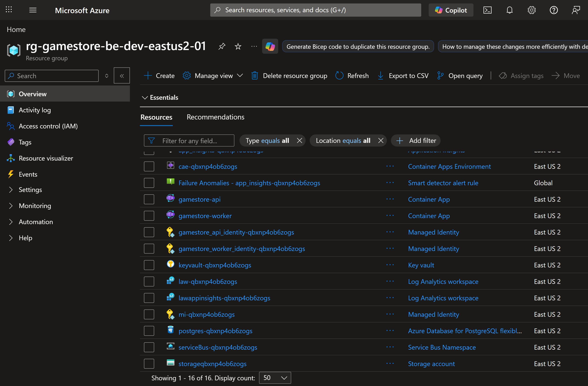Open Cloud Shell terminal icon

coord(487,10)
